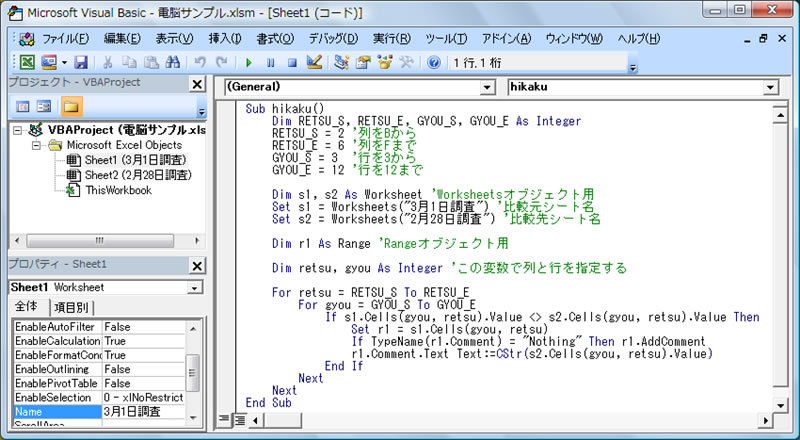
Task: Open the Object Browser toolbar icon
Action: click(385, 62)
